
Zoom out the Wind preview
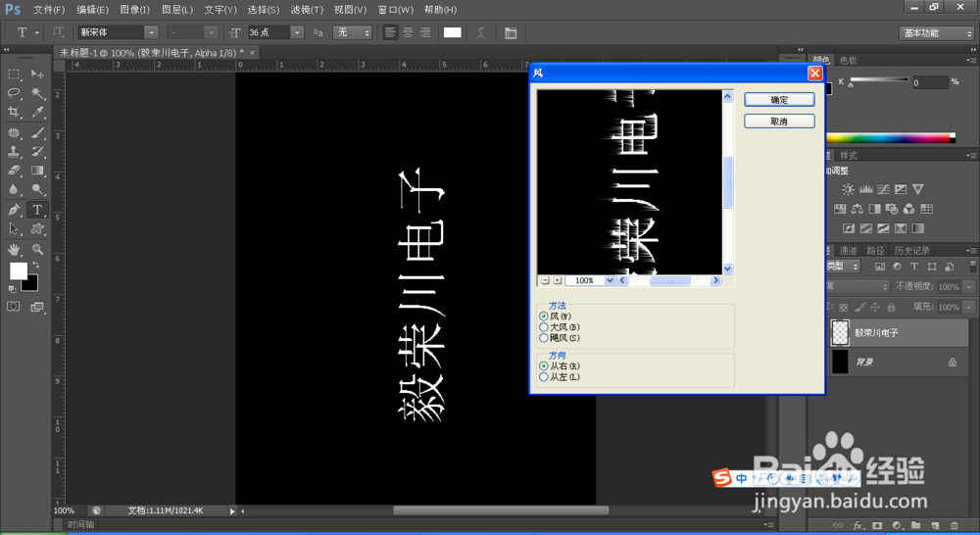545,280
